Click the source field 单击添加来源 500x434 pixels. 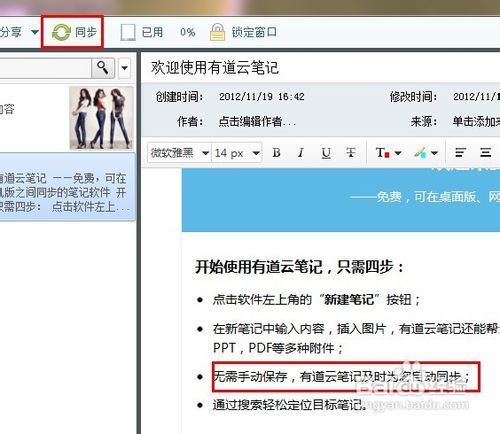476,122
